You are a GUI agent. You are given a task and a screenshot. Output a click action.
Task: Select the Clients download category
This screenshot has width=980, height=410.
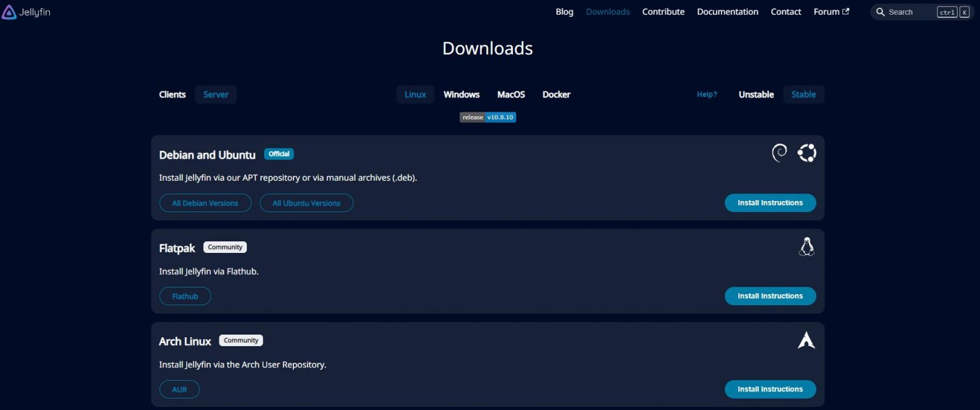(x=172, y=94)
